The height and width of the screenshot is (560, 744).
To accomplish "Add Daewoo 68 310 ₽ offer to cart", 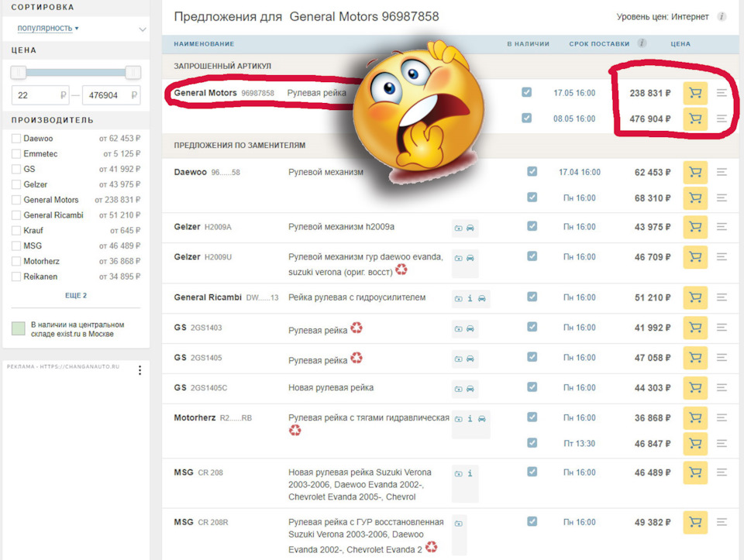I will tap(695, 198).
